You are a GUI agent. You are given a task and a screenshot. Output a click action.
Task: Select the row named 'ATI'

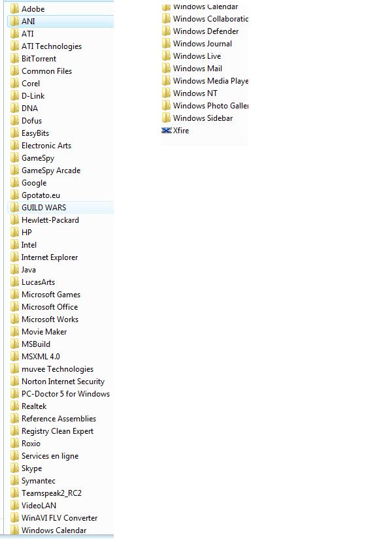pos(60,34)
